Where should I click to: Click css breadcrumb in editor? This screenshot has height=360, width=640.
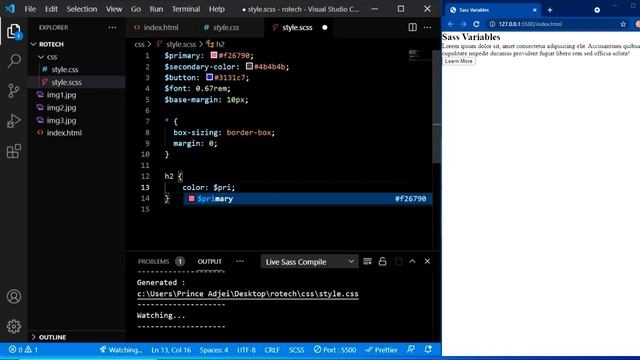point(139,44)
